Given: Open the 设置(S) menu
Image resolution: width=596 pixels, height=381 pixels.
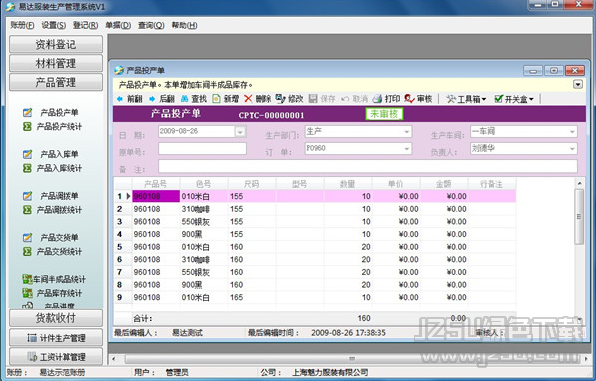Looking at the screenshot, I should [54, 25].
